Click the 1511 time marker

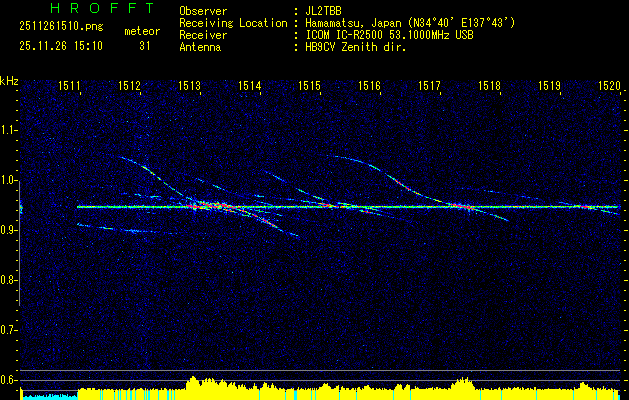pos(70,87)
